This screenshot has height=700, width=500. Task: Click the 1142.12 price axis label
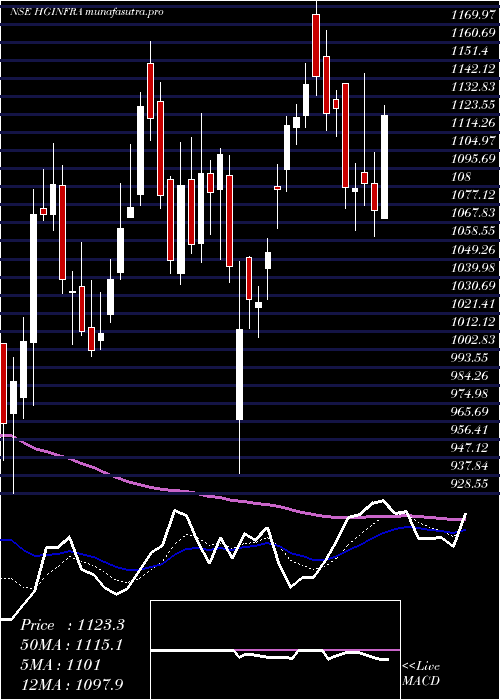(x=472, y=69)
